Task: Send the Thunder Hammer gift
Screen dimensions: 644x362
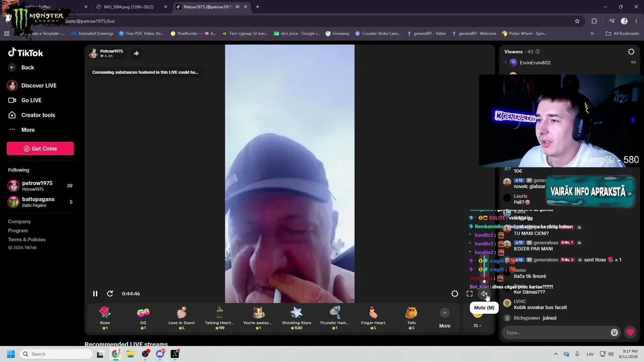Action: (x=335, y=318)
